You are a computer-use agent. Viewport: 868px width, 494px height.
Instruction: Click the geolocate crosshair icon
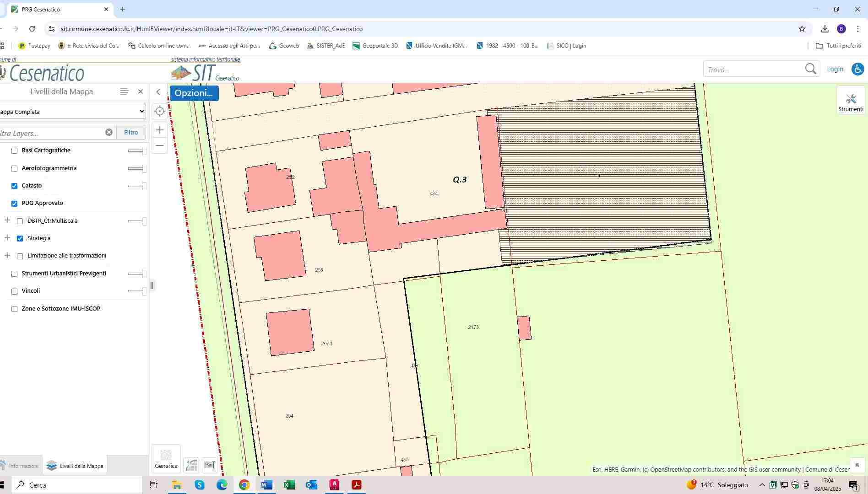[x=159, y=111]
